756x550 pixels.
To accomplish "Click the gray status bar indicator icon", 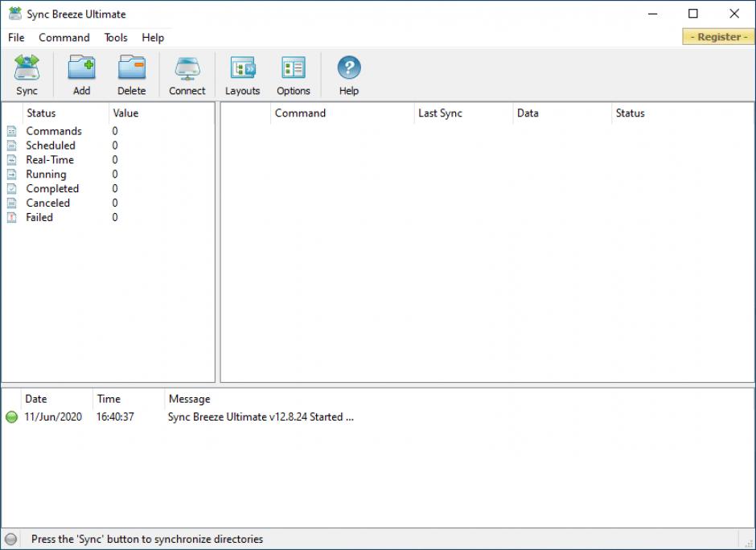I will [x=10, y=540].
